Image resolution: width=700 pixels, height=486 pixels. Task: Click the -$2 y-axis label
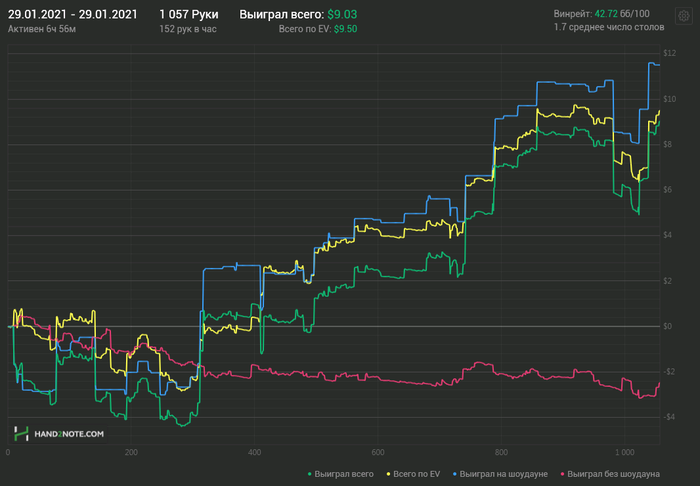click(669, 372)
